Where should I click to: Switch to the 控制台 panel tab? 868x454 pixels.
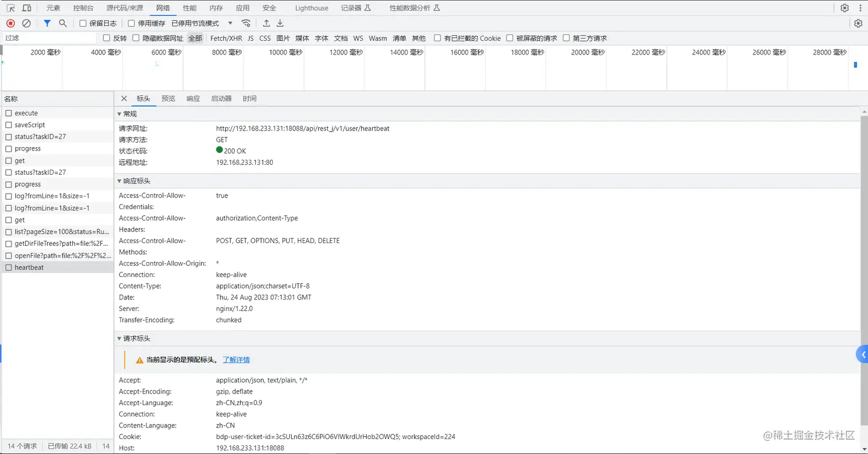click(x=84, y=8)
